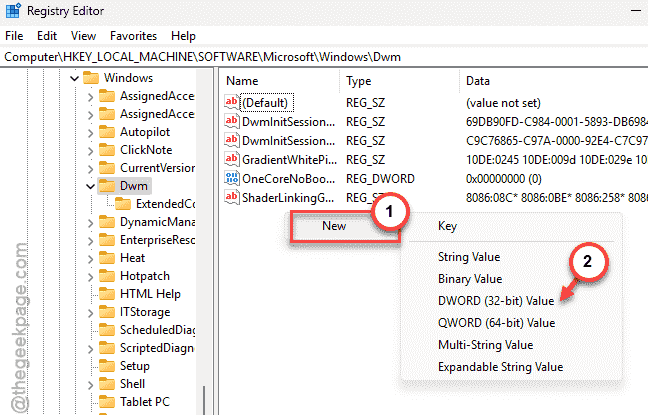Click the ScriptedDiagn folder icon
Viewport: 648px width, 415px height.
click(x=107, y=348)
